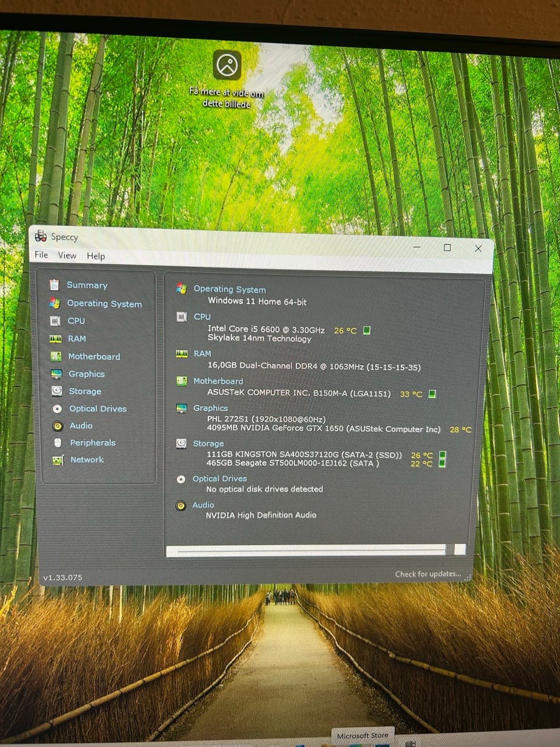560x747 pixels.
Task: Click the graphics 28 °C temperature value
Action: click(x=460, y=430)
